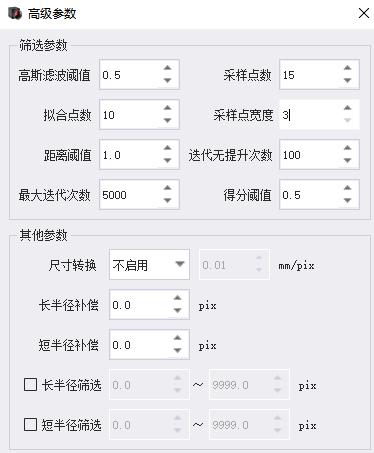Close the 高级参数 dialog window
This screenshot has width=374, height=453.
[x=364, y=13]
